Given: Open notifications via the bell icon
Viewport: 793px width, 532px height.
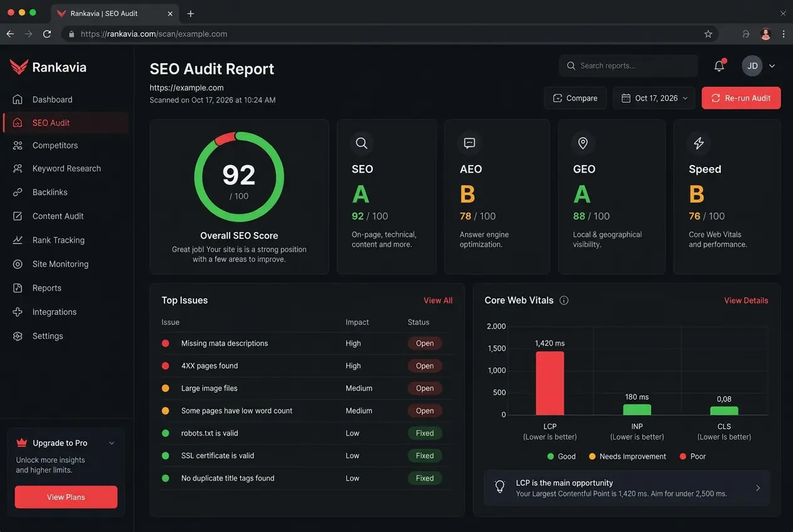Looking at the screenshot, I should (x=720, y=65).
